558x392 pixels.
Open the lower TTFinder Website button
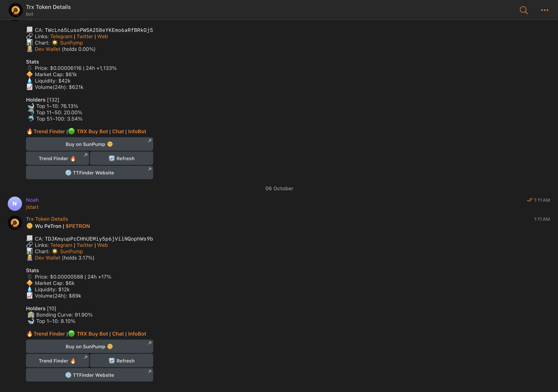tap(89, 375)
